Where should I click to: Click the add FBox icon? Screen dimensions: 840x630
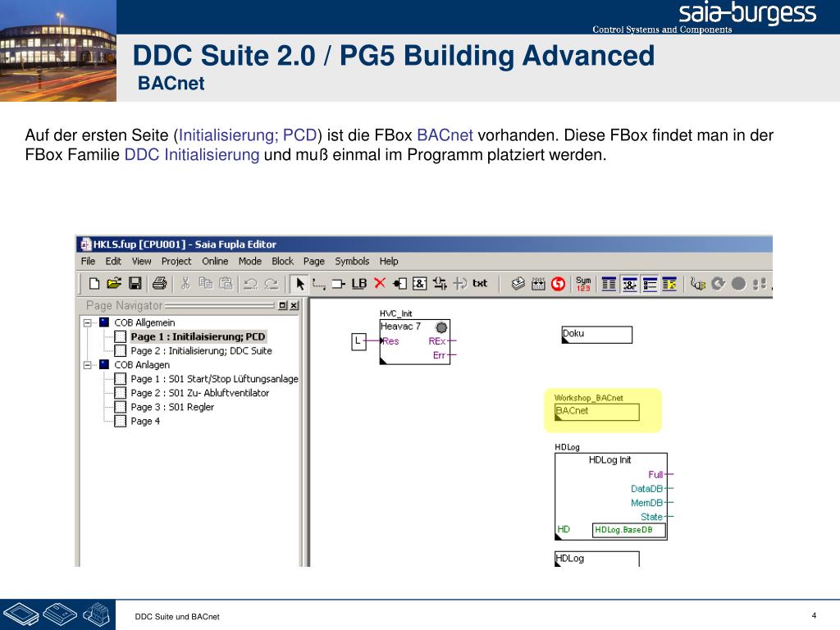(x=399, y=283)
